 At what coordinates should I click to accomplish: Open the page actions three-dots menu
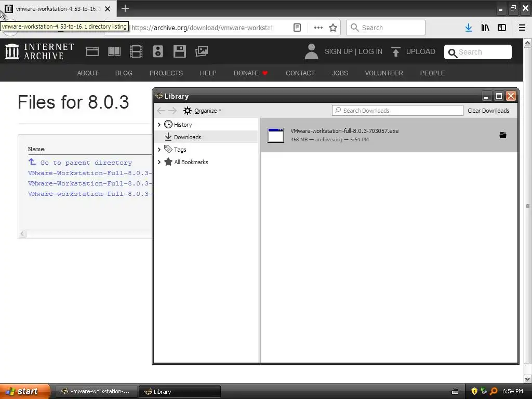pos(318,28)
